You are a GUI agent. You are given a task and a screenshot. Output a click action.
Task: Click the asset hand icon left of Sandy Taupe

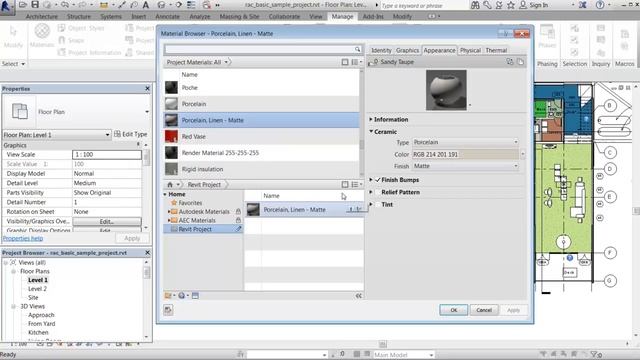coord(373,62)
